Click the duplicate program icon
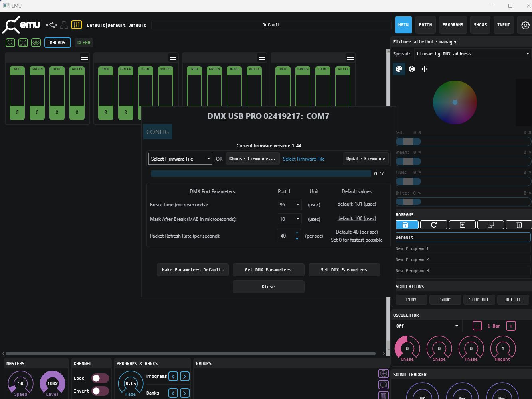The width and height of the screenshot is (532, 399). click(x=491, y=225)
